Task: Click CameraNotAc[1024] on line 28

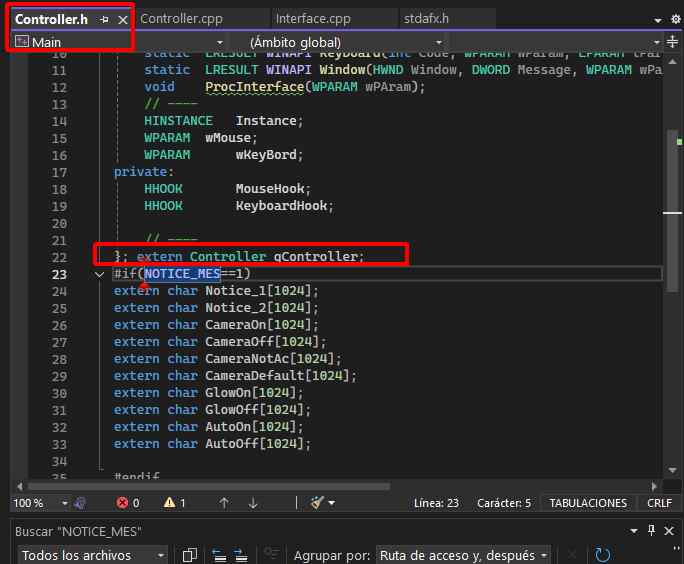Action: point(269,359)
